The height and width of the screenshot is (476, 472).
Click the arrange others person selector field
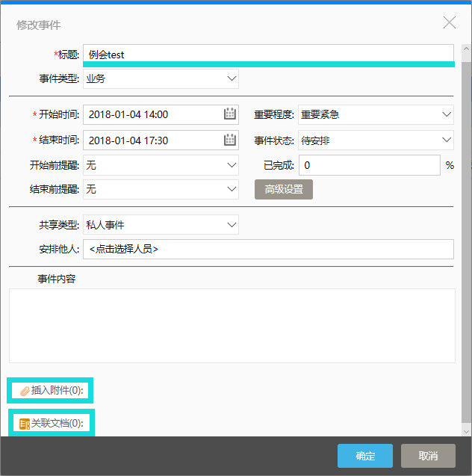(x=267, y=249)
